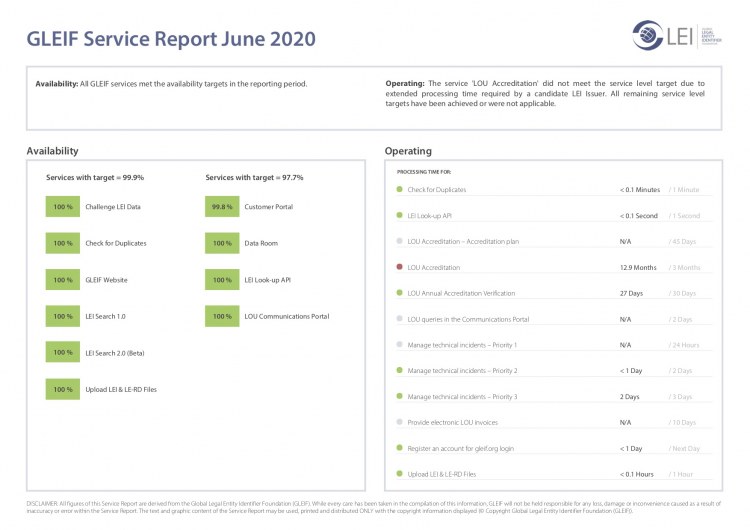Click green dot for Register an account row
Image resolution: width=750 pixels, height=530 pixels.
400,448
